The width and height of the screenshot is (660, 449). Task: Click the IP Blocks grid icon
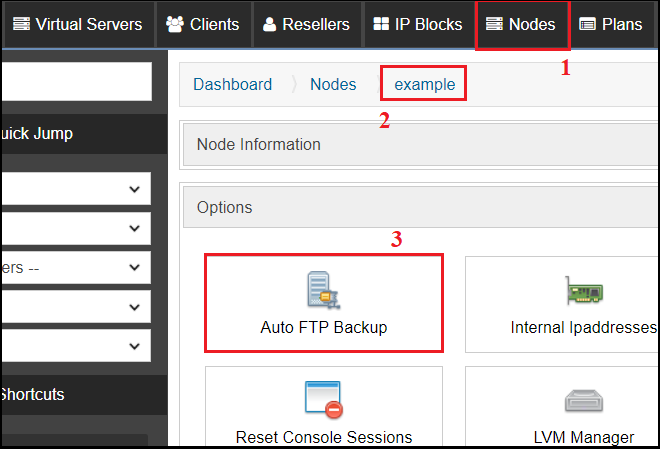(381, 24)
